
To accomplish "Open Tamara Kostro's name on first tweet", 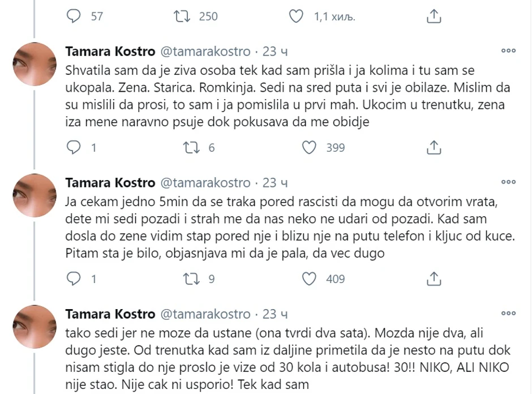I will click(111, 52).
